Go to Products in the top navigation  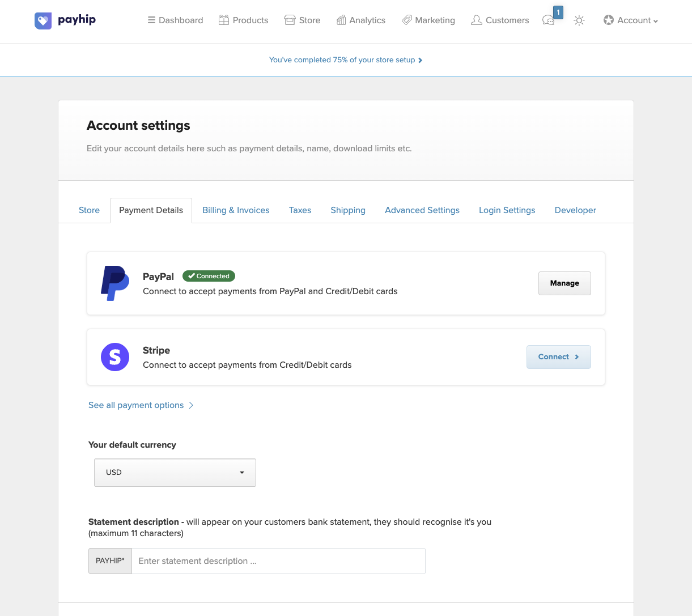tap(243, 20)
